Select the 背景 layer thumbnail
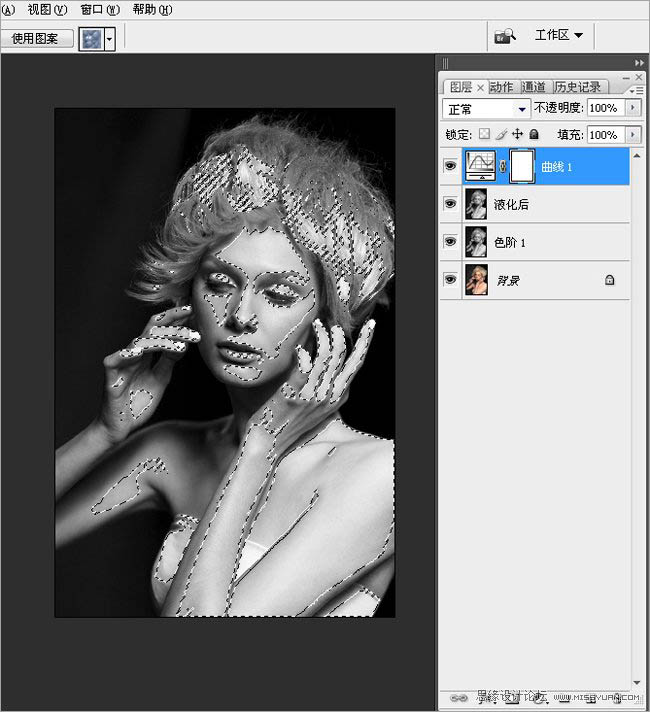Screen dimensions: 650x712 click(476, 281)
